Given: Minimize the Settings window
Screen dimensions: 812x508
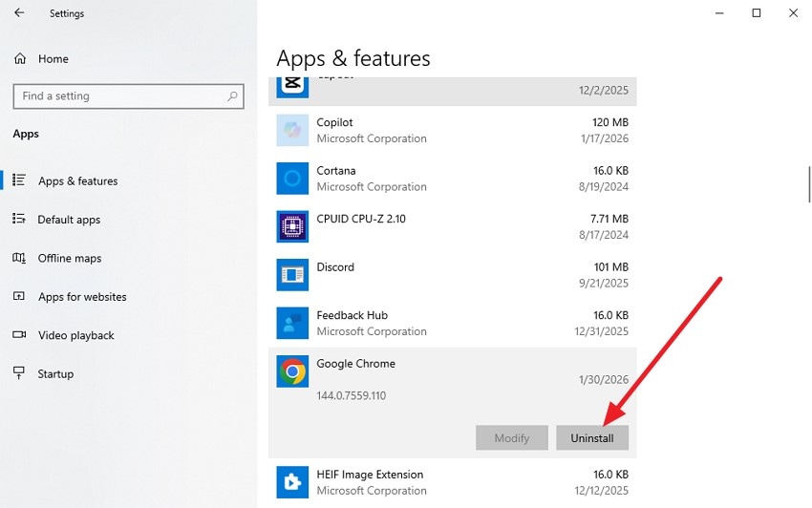Looking at the screenshot, I should pos(719,13).
